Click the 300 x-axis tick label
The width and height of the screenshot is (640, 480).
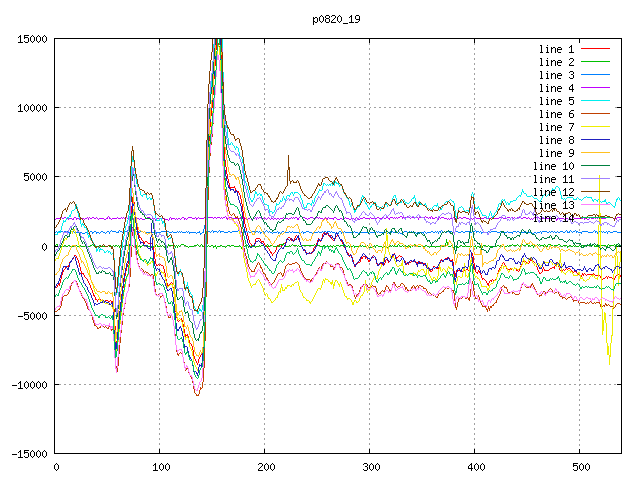click(370, 467)
